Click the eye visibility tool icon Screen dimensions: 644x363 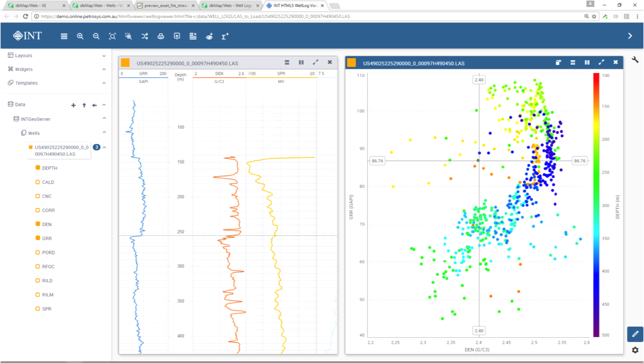209,36
